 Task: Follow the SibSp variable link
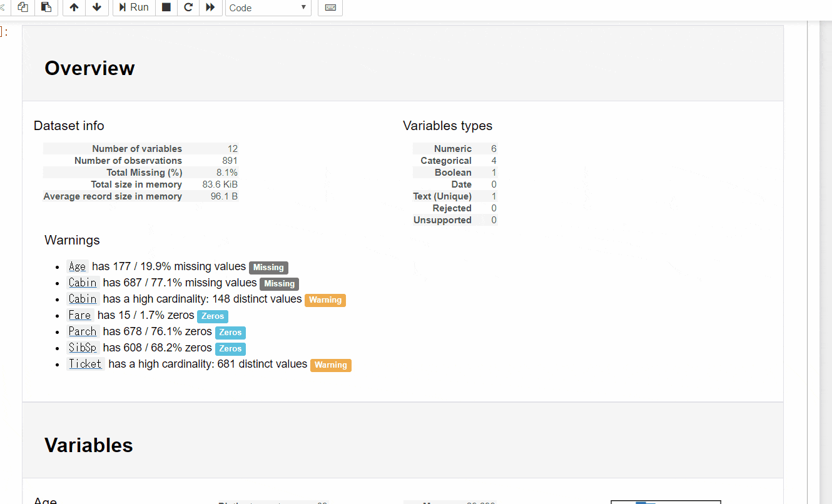[x=83, y=348]
